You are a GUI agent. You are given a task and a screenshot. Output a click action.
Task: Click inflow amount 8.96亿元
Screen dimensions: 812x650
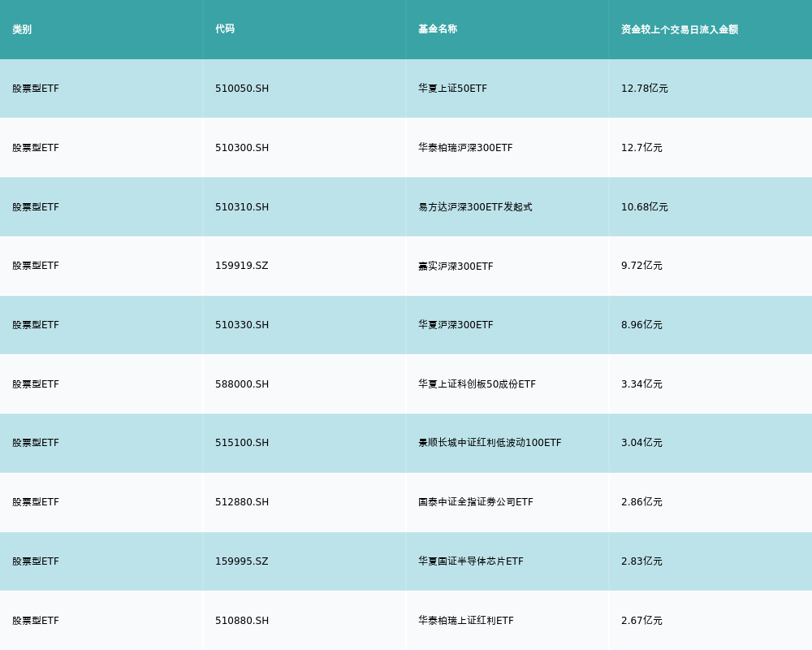coord(641,325)
